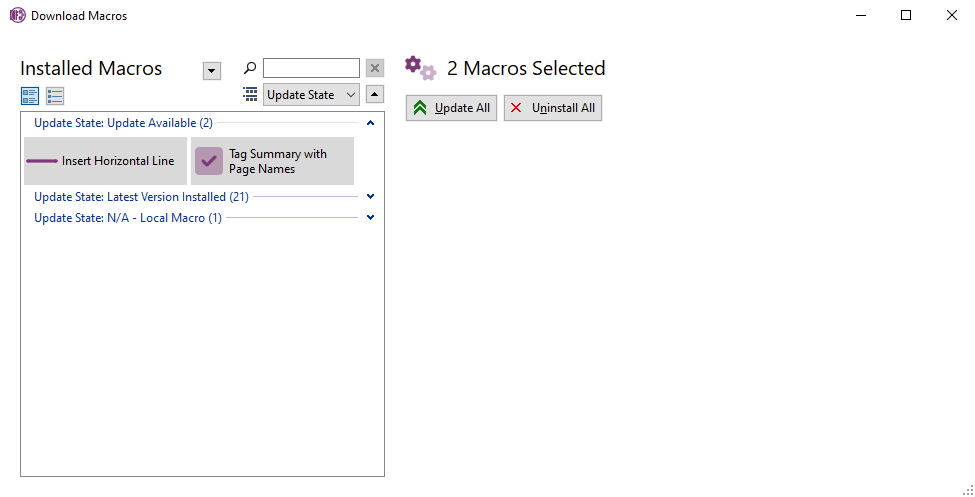The image size is (975, 497).
Task: Click inside the macro search field
Action: (x=311, y=68)
